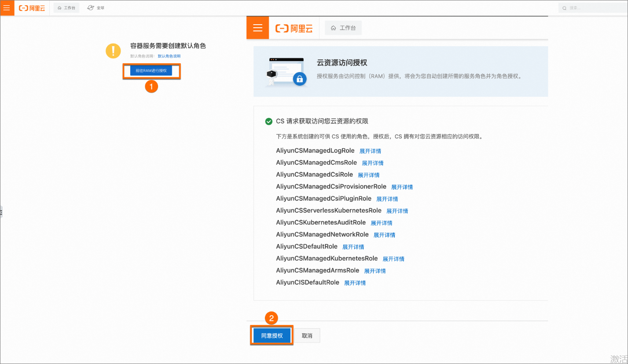The height and width of the screenshot is (364, 628).
Task: Select the AliyunCSManagedNetworkRole text
Action: (x=322, y=234)
